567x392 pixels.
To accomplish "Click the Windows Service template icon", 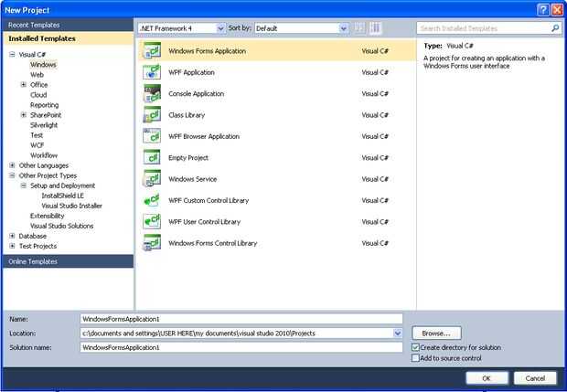I will [152, 179].
